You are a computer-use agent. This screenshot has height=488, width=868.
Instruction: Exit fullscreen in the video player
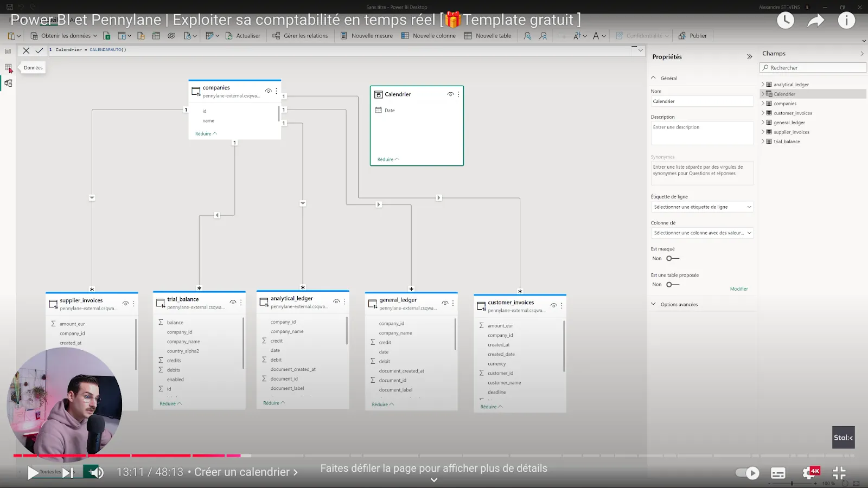839,473
